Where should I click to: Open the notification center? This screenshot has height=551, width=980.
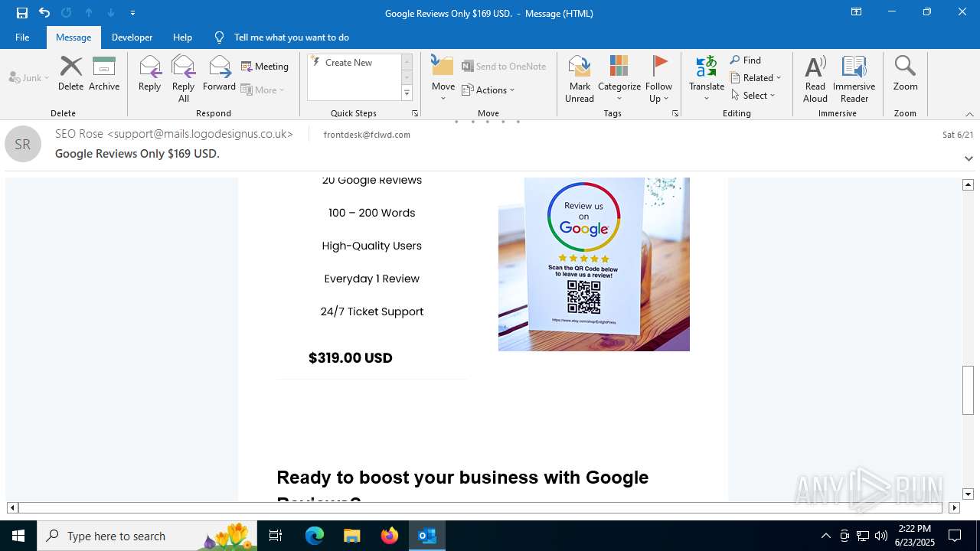(955, 536)
